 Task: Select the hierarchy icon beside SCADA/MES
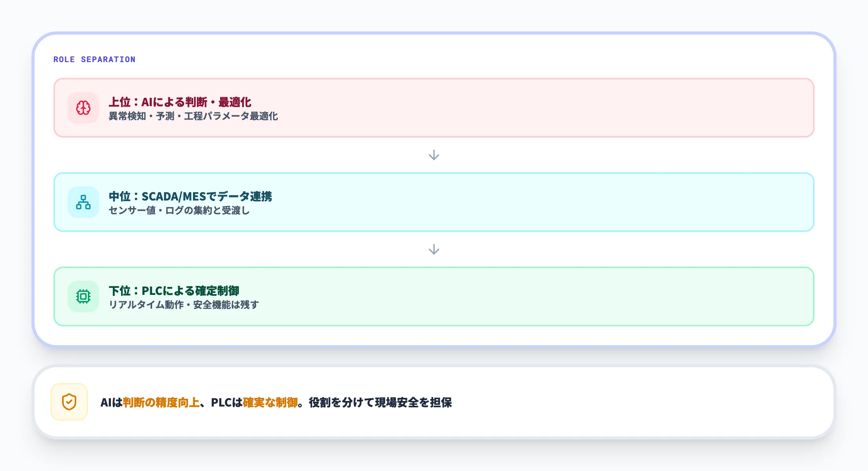[x=83, y=202]
